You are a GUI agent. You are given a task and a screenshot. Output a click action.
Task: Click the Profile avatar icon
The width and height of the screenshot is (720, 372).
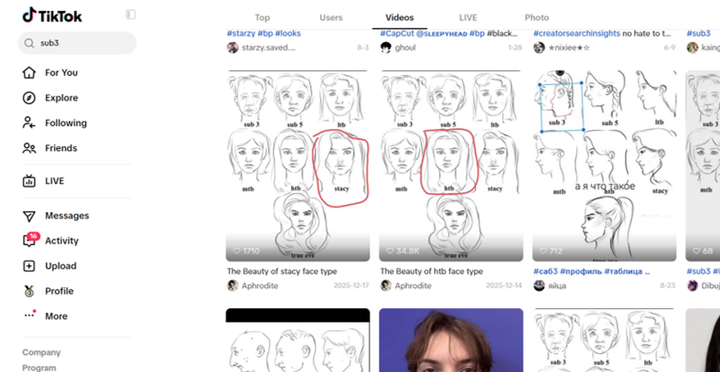point(29,291)
